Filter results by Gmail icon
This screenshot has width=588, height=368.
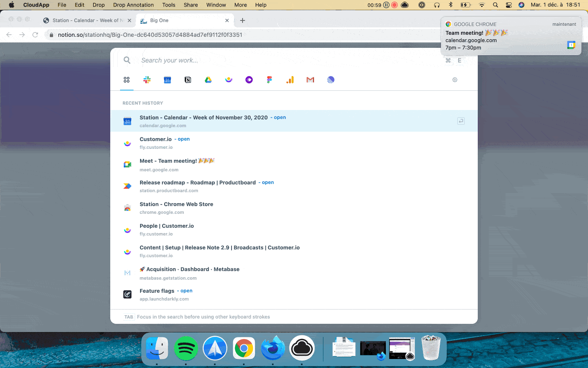(310, 80)
